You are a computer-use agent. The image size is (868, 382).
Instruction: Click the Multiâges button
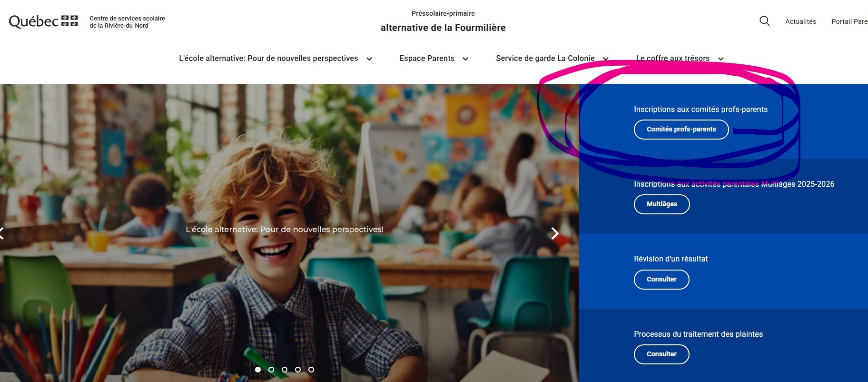click(x=661, y=204)
